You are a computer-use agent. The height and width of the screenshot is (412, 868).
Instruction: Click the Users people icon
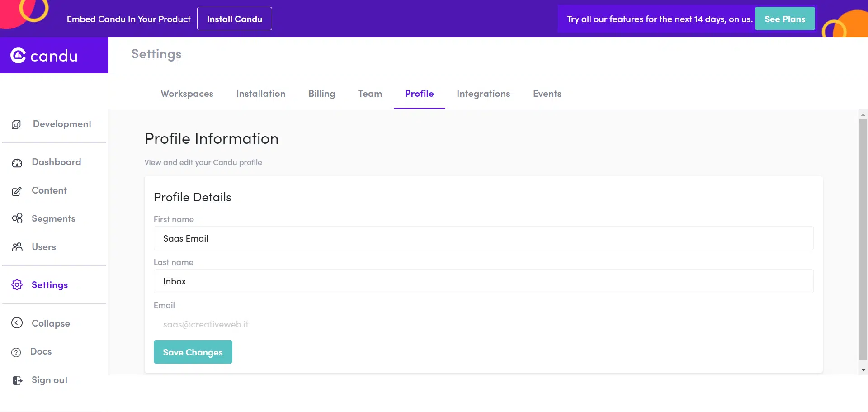17,247
